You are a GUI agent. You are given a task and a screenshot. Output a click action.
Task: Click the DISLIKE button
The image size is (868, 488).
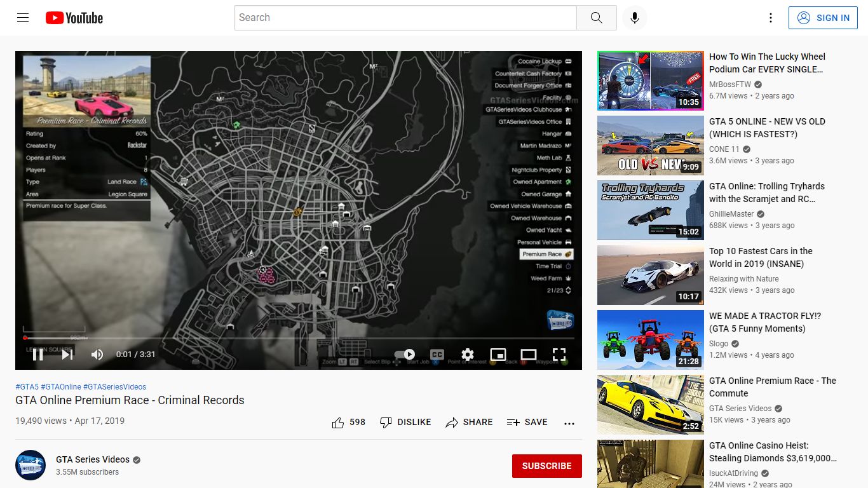pos(405,422)
